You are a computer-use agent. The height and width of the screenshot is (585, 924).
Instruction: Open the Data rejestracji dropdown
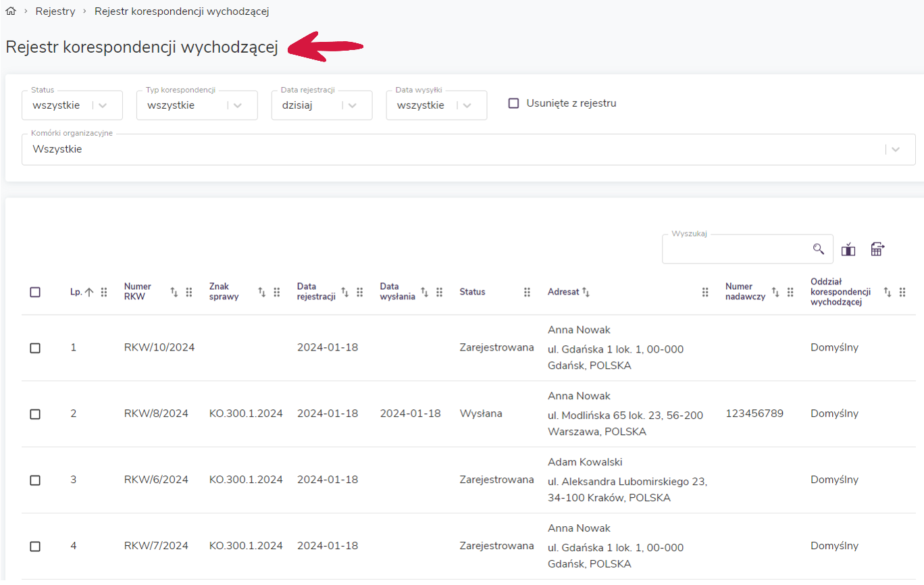pos(352,105)
